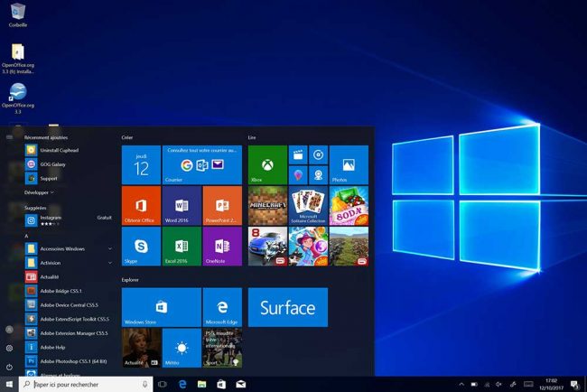The image size is (587, 392).
Task: Launch Skype tile
Action: pyautogui.click(x=141, y=247)
